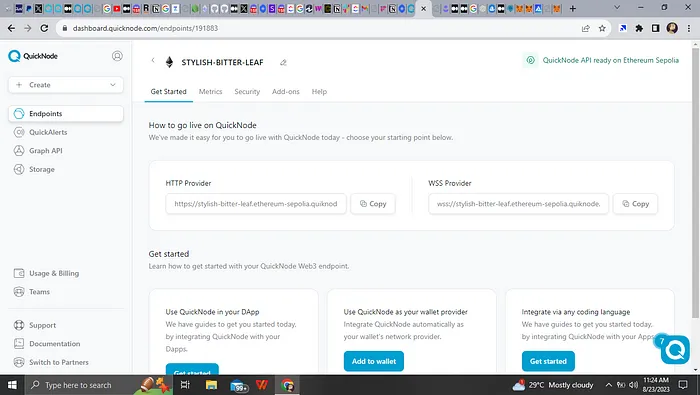Click Add to wallet button
700x395 pixels.
point(374,361)
